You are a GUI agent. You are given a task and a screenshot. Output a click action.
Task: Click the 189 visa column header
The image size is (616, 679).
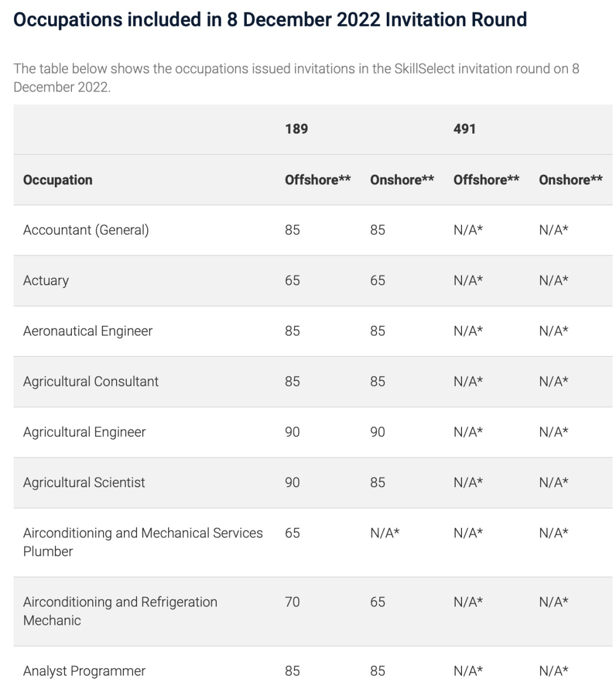tap(296, 129)
